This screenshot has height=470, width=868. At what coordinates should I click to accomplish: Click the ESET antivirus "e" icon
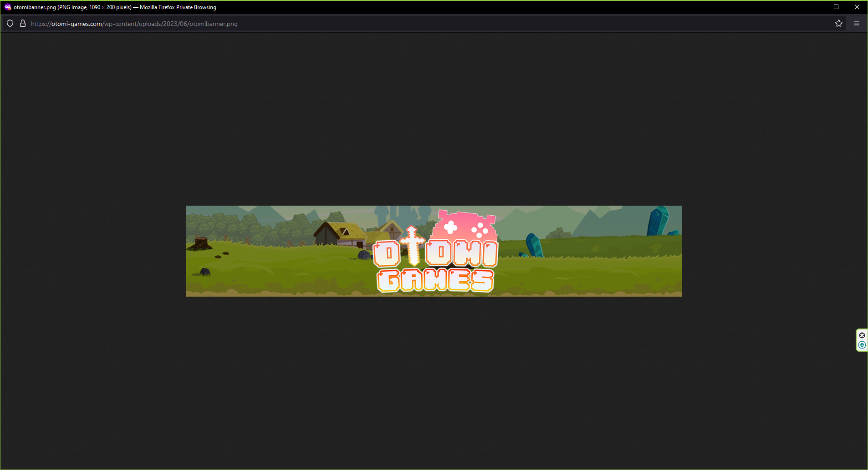point(862,344)
